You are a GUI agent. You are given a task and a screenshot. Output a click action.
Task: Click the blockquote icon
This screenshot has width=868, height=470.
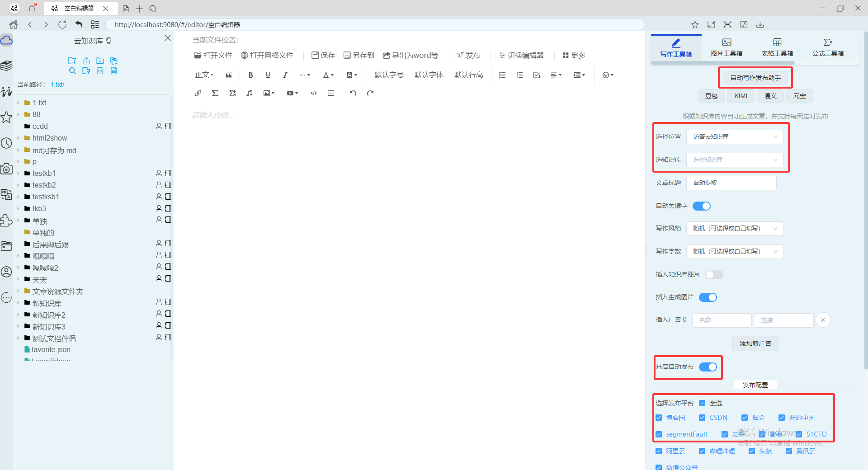pos(229,75)
